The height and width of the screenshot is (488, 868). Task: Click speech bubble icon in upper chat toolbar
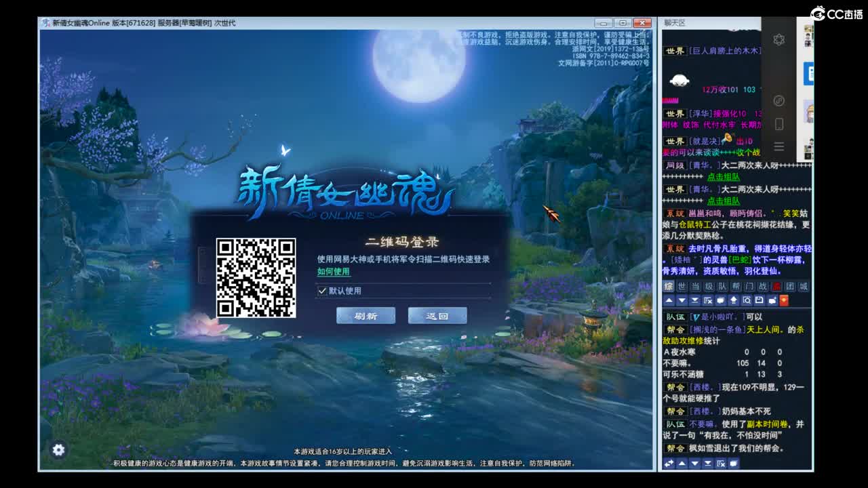pos(721,300)
